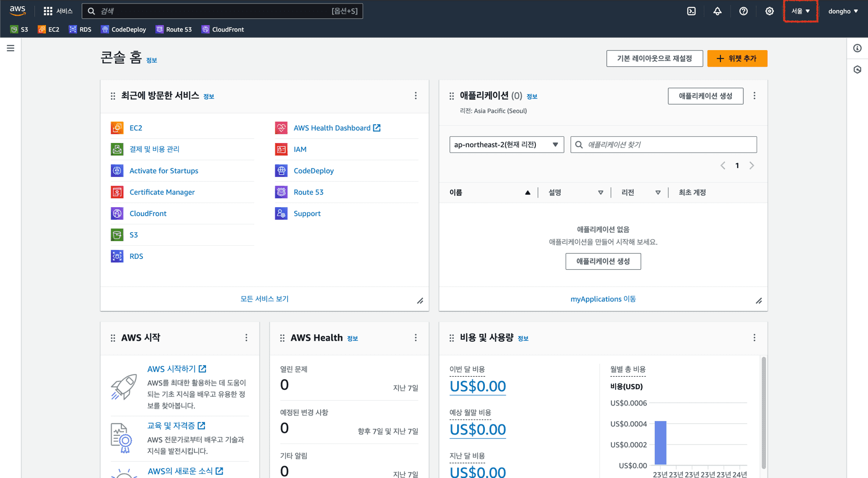The image size is (868, 478).
Task: Open the settings gear icon
Action: [769, 11]
